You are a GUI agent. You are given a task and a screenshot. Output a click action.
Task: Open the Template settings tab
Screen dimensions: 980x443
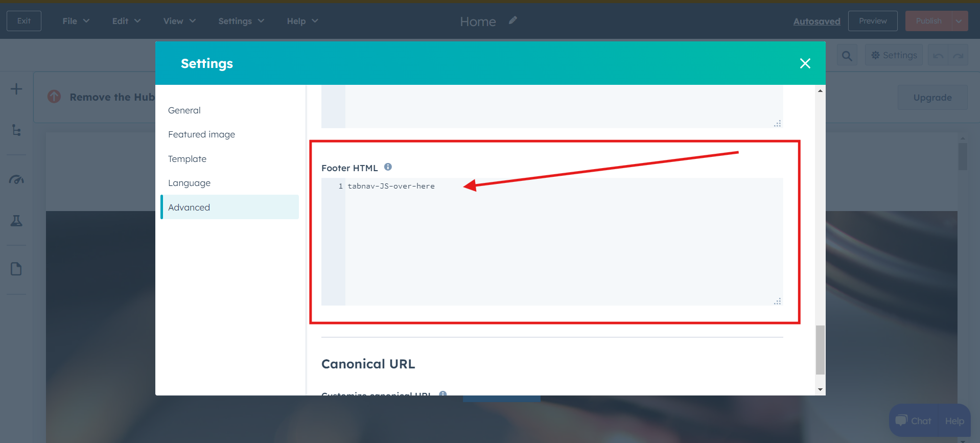click(187, 159)
